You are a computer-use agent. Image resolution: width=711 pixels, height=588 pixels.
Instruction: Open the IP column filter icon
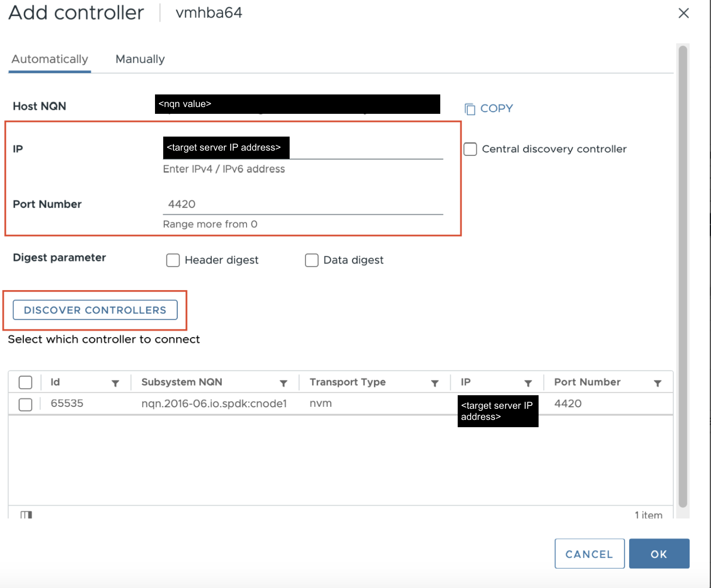(x=528, y=383)
